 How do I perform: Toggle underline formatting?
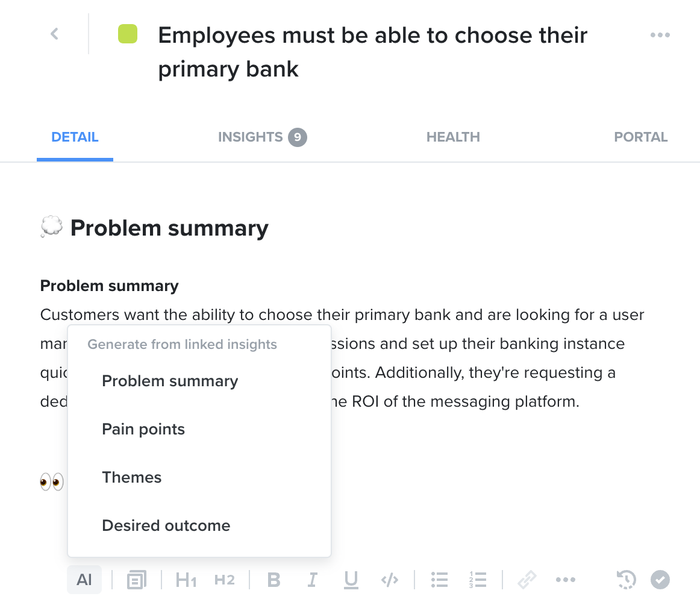(351, 580)
